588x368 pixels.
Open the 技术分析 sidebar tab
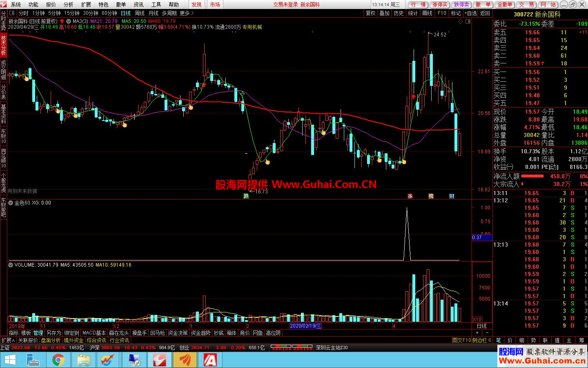point(3,45)
